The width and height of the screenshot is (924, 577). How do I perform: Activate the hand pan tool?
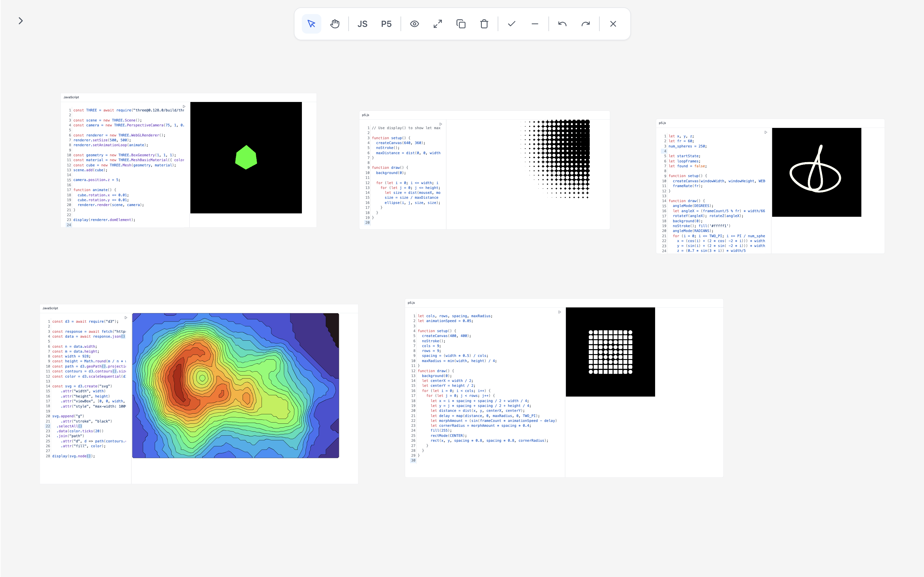[335, 24]
